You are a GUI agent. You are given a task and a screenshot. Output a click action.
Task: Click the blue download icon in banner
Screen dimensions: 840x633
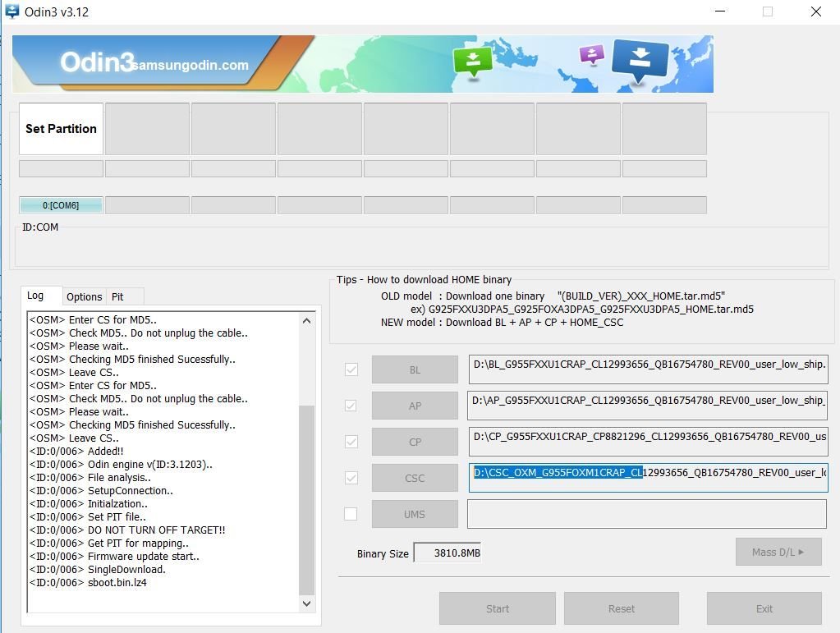[x=640, y=61]
